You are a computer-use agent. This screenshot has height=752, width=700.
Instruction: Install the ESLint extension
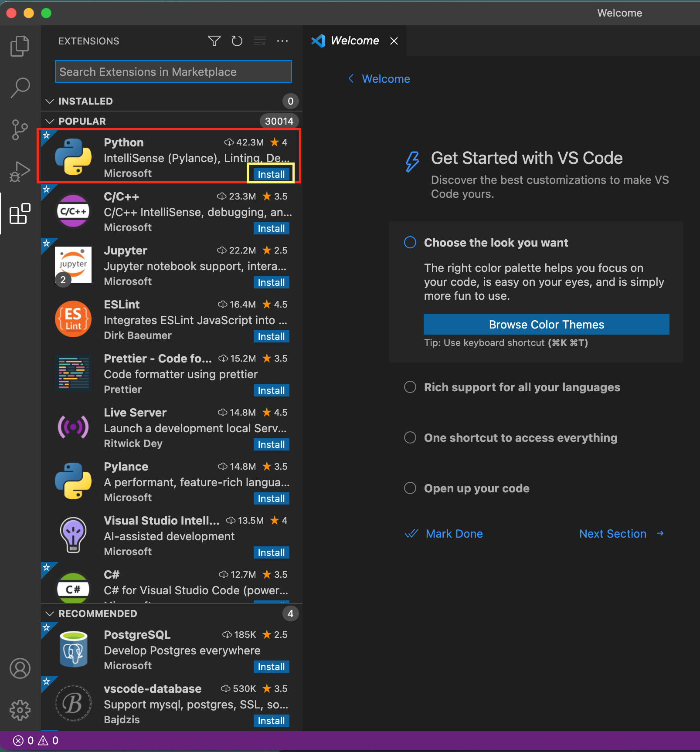click(271, 336)
